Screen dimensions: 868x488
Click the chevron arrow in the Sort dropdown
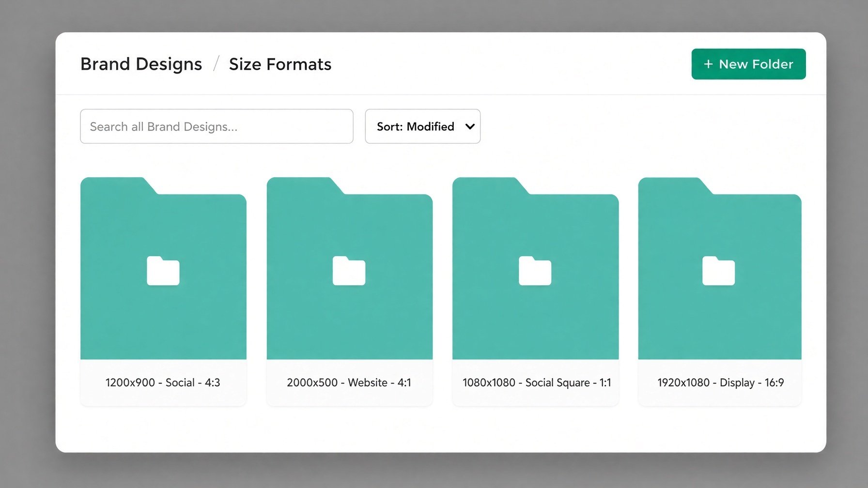469,127
